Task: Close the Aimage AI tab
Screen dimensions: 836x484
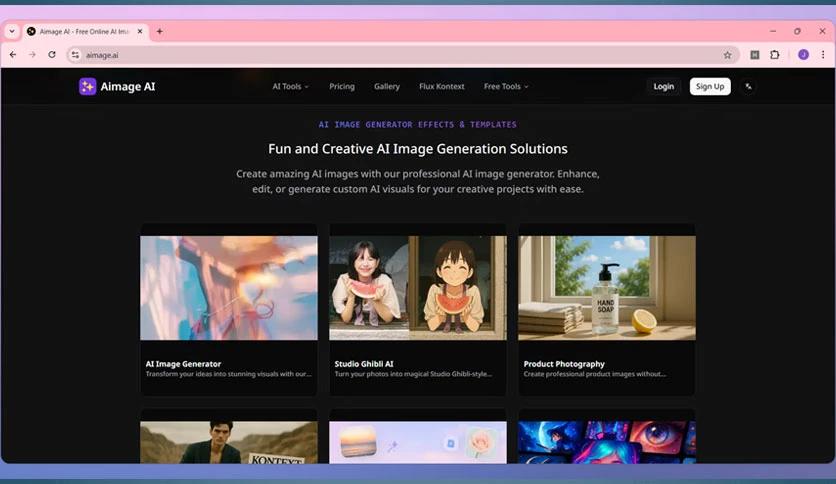Action: 140,31
